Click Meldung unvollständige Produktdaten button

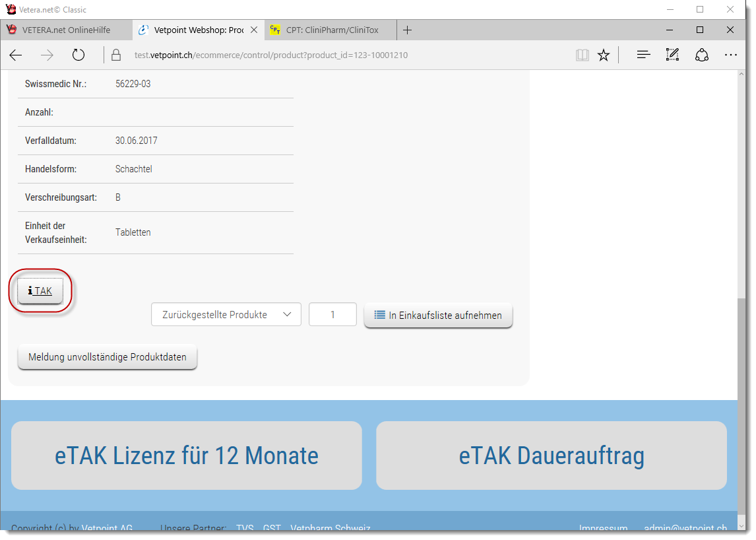107,357
